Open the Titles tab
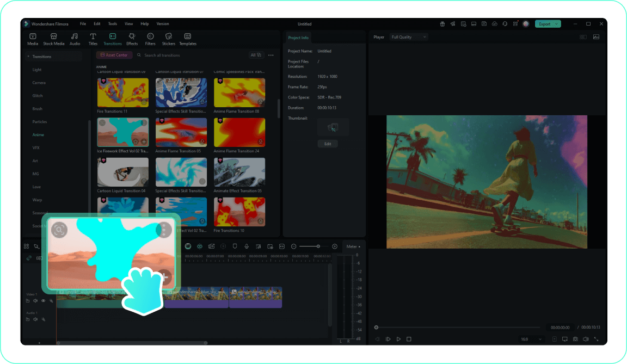Image resolution: width=627 pixels, height=364 pixels. point(93,39)
